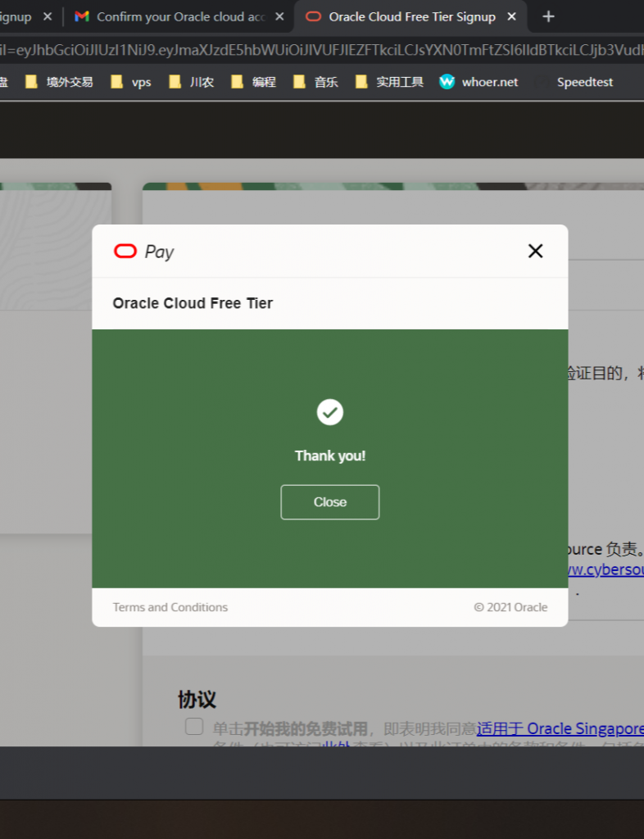This screenshot has height=839, width=644.
Task: Open the Speedtest bookmark
Action: 574,82
